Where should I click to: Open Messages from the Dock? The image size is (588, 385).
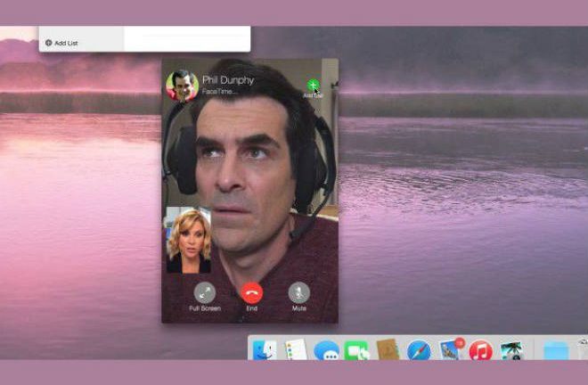click(x=326, y=351)
